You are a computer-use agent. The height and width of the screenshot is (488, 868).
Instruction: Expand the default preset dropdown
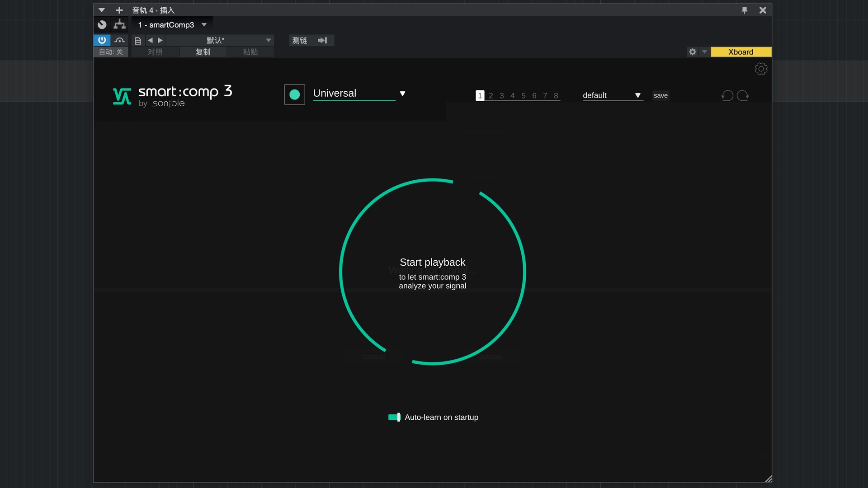[637, 95]
